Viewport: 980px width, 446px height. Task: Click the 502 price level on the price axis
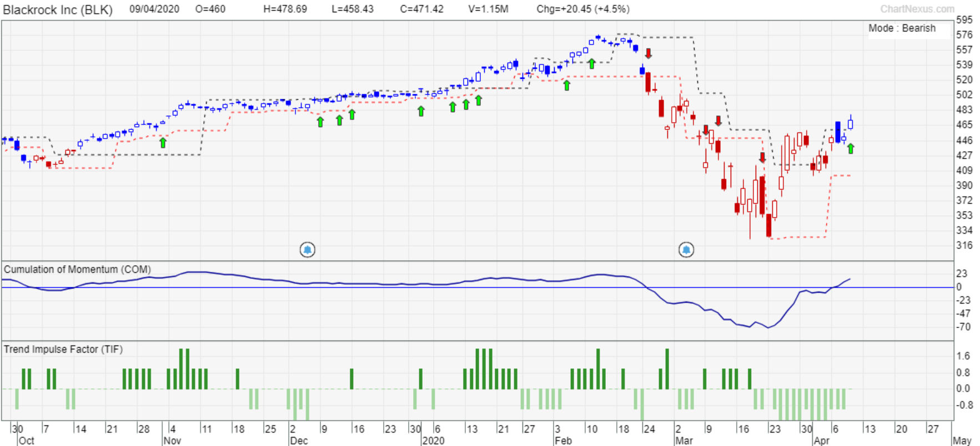(964, 95)
